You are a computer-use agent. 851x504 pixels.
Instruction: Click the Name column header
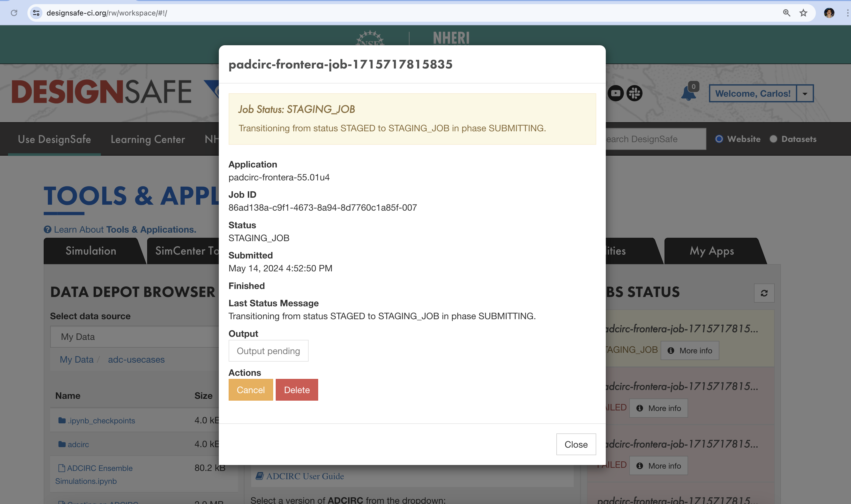tap(68, 396)
